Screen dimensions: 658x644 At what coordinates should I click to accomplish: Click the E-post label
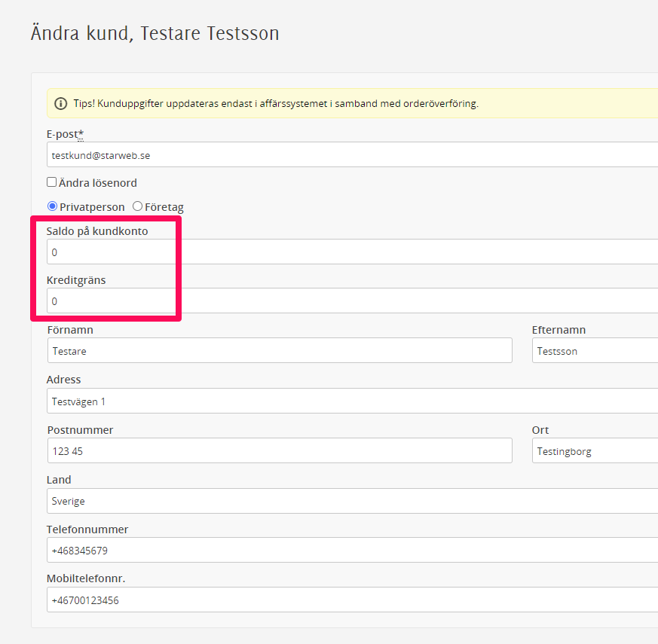65,134
